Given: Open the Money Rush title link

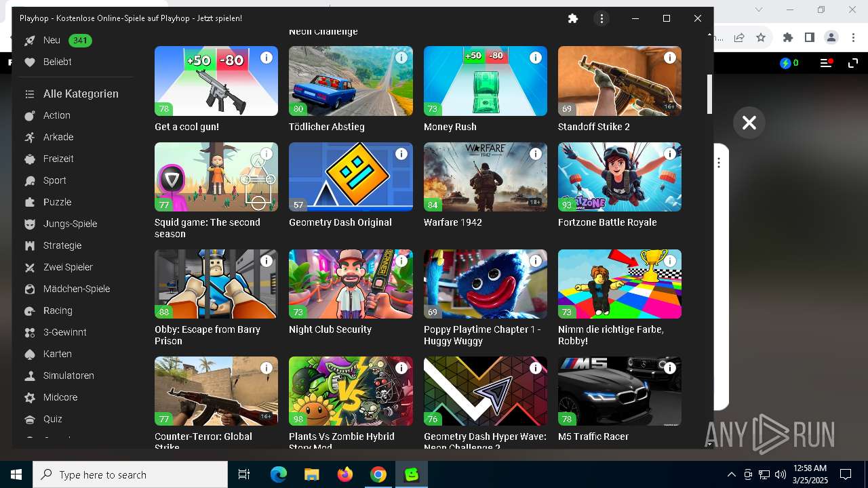Looking at the screenshot, I should point(450,127).
